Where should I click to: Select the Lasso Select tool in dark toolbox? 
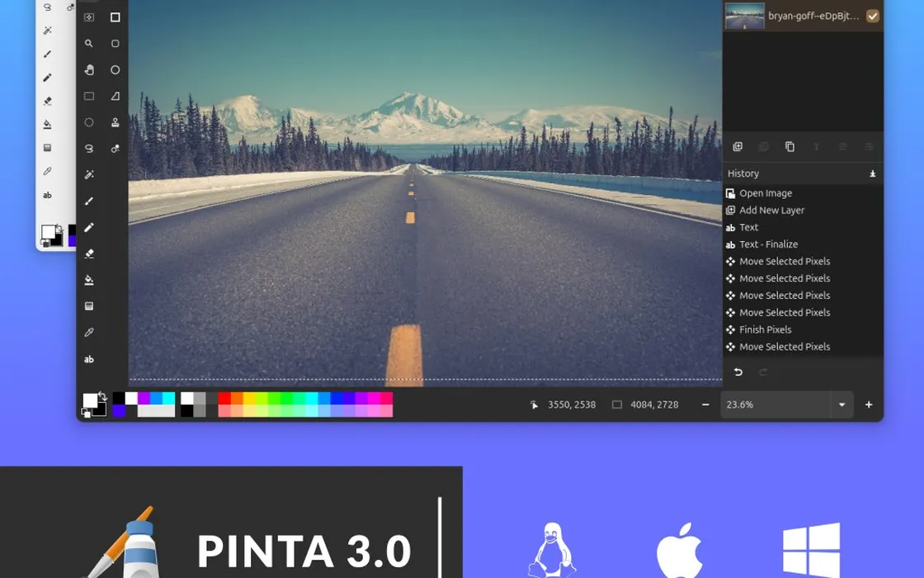89,149
